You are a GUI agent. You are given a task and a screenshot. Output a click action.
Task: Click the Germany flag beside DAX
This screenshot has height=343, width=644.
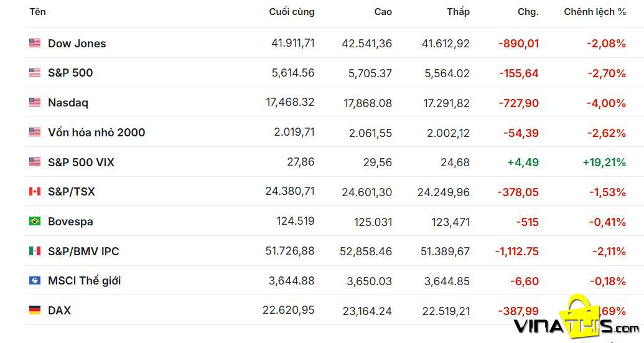coord(35,310)
